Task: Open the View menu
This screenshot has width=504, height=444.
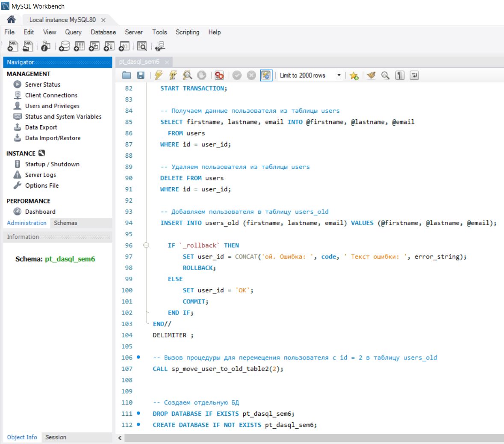Action: click(x=50, y=32)
